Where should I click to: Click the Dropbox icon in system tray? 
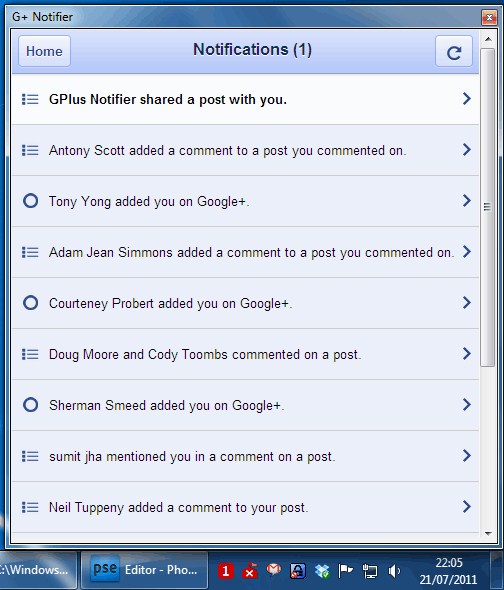click(322, 571)
